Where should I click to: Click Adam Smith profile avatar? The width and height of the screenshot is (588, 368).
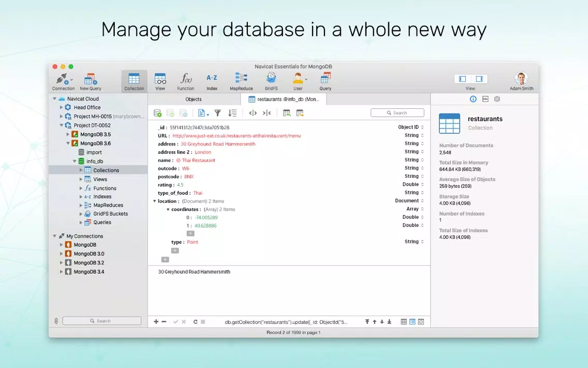(x=521, y=79)
